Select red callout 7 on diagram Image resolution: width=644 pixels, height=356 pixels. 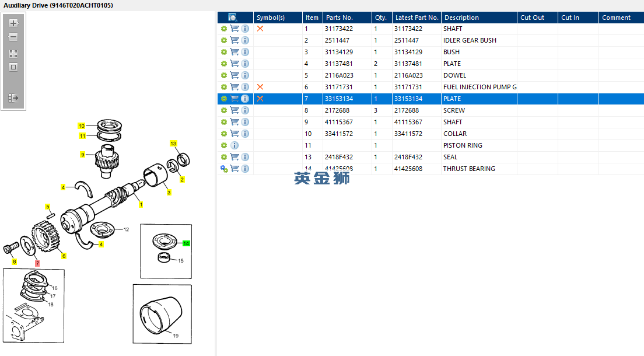pyautogui.click(x=37, y=263)
